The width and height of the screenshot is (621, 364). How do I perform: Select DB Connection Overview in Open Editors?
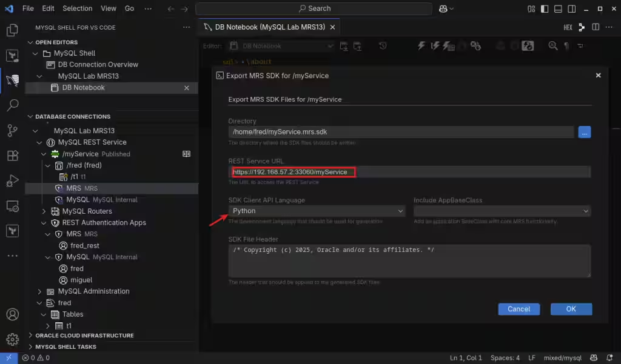point(98,64)
